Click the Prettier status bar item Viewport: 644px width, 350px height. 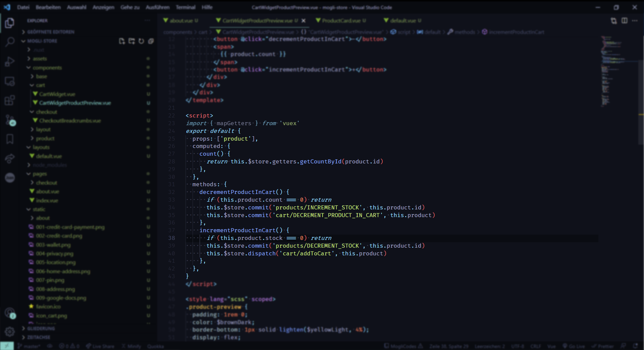[x=602, y=346]
